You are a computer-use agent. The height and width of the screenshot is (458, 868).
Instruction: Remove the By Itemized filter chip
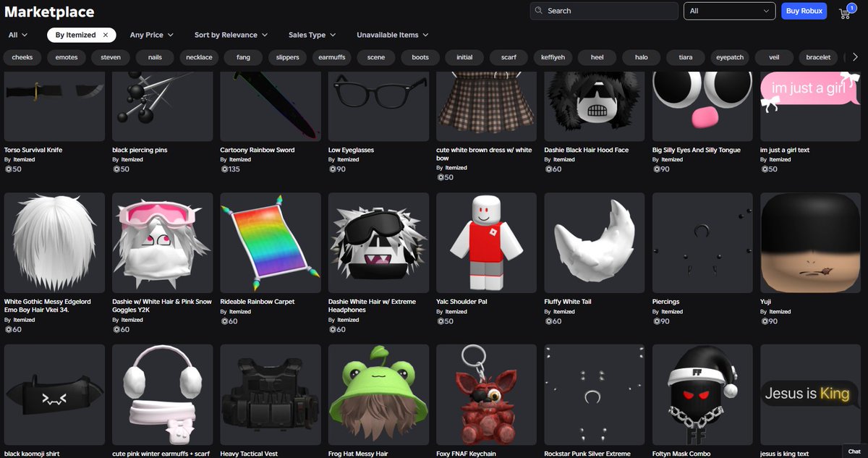point(106,35)
